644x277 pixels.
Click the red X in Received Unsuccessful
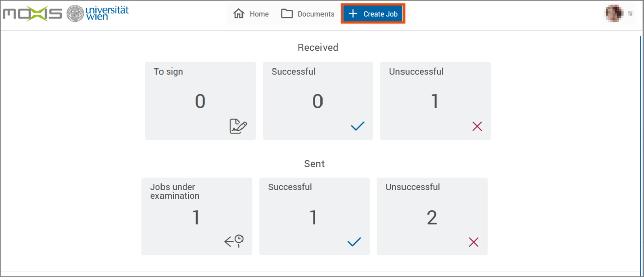[x=477, y=126]
